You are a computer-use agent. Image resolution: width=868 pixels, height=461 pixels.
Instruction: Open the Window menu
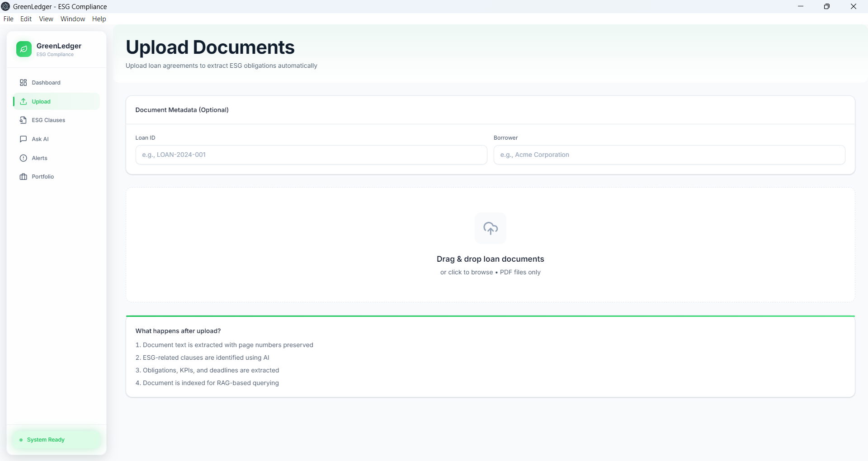click(73, 19)
